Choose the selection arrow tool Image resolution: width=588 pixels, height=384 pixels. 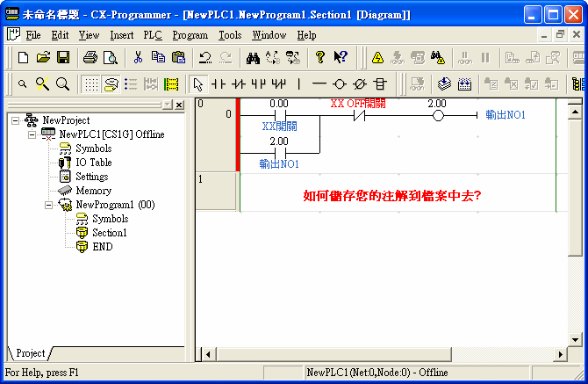197,84
